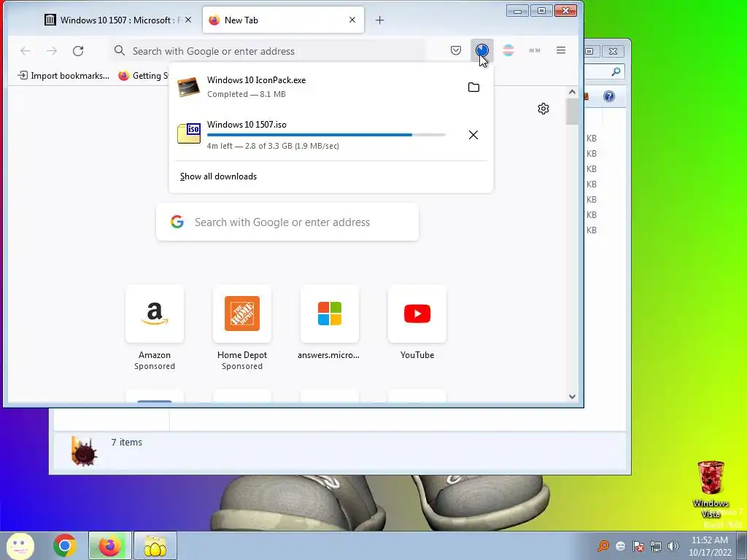Open help in the explorer window

(609, 97)
